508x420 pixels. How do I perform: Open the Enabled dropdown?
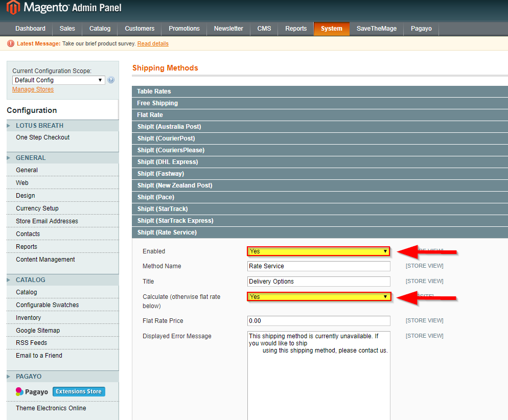[x=318, y=251]
